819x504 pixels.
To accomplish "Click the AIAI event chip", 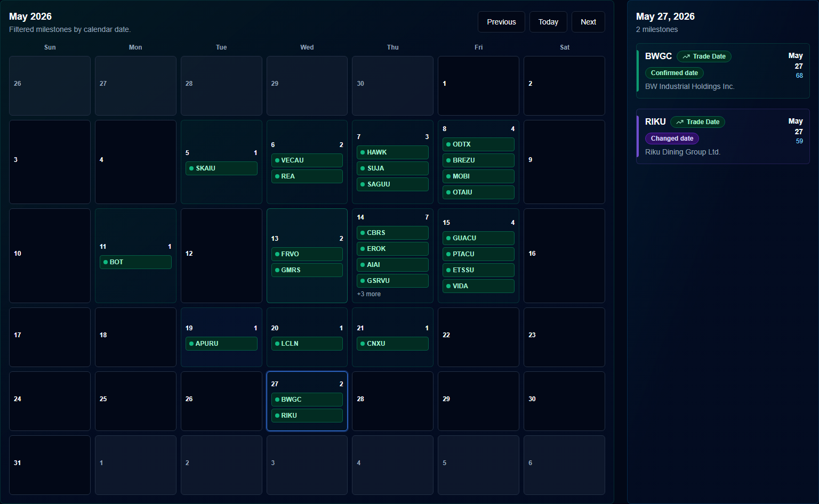I will [x=392, y=265].
